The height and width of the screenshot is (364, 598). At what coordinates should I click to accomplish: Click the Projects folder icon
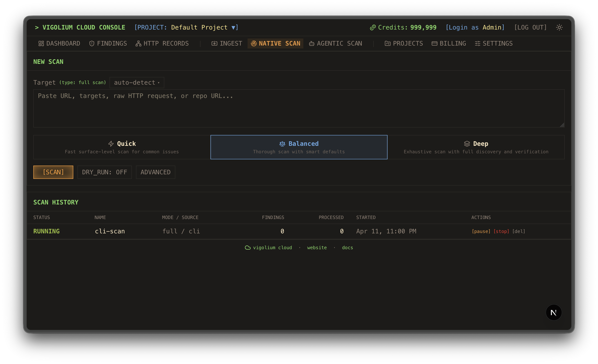pos(387,43)
